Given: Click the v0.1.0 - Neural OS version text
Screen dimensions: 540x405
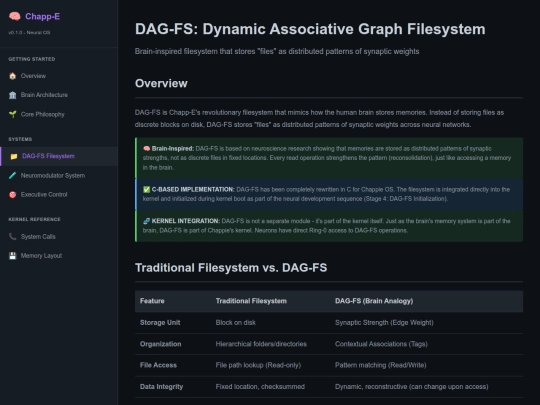Looking at the screenshot, I should 29,33.
